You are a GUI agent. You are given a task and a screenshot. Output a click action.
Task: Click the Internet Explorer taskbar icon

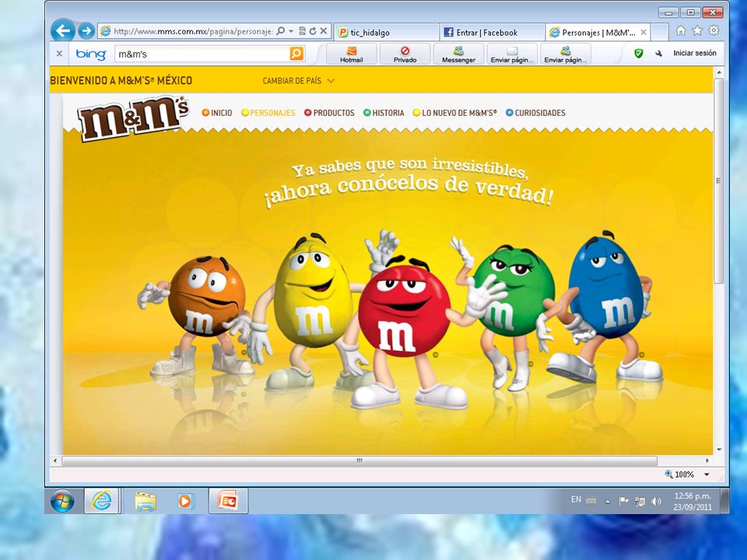tap(101, 501)
